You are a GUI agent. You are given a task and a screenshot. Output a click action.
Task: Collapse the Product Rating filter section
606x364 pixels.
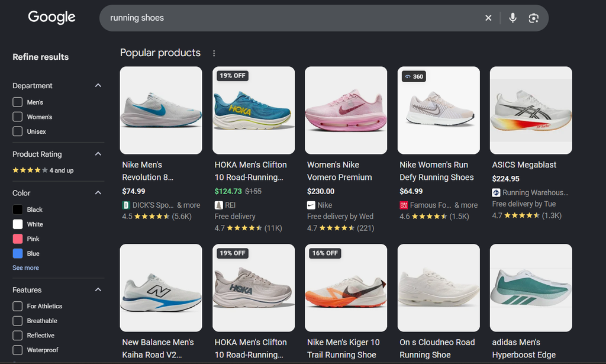click(98, 154)
